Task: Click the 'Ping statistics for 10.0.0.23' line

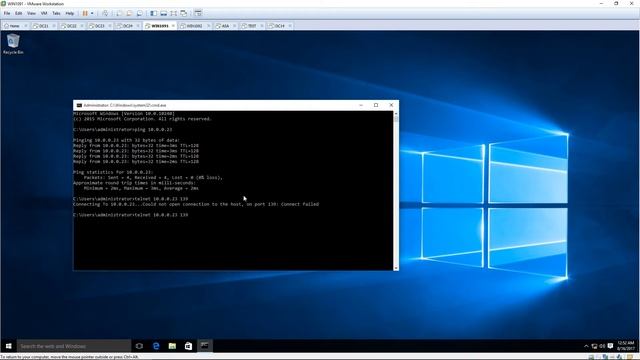Action: click(113, 172)
